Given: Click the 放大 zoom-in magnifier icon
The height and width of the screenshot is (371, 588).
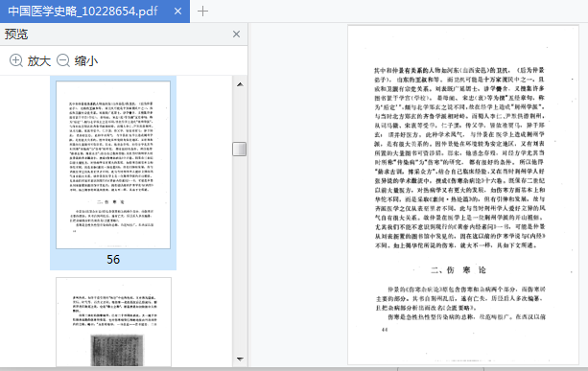Looking at the screenshot, I should pyautogui.click(x=16, y=60).
